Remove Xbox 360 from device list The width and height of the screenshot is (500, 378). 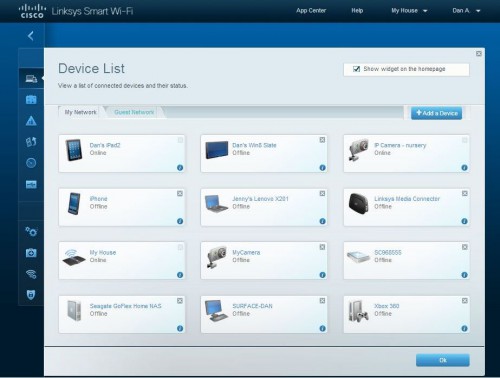point(465,301)
